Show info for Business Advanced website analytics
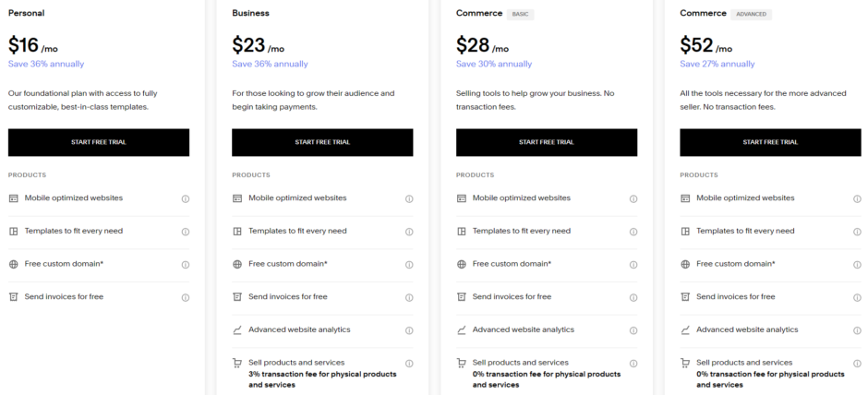Image resolution: width=868 pixels, height=395 pixels. click(x=409, y=330)
